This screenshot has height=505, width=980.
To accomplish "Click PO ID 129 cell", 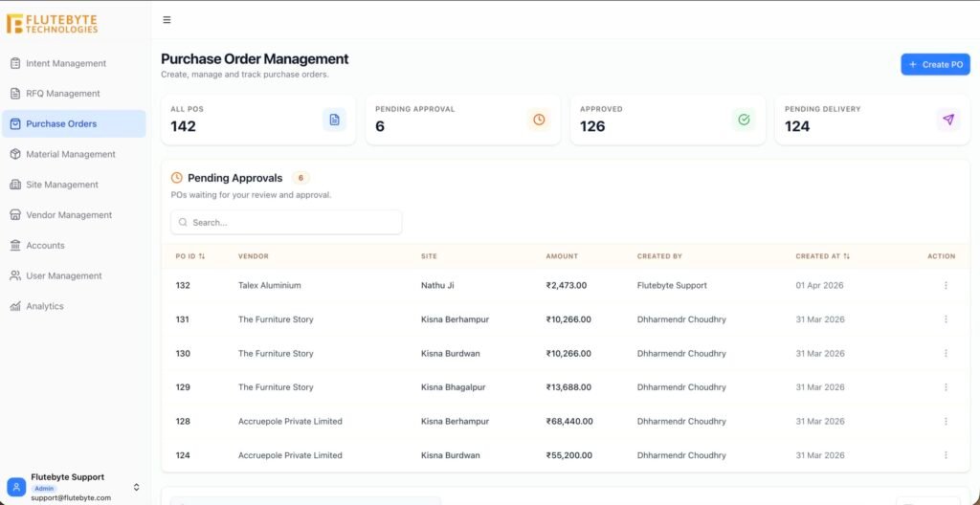I will (183, 387).
